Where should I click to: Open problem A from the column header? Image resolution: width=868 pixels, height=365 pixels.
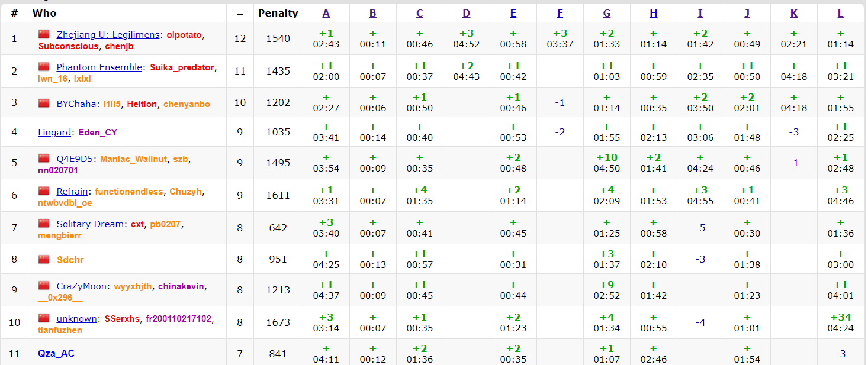point(326,13)
